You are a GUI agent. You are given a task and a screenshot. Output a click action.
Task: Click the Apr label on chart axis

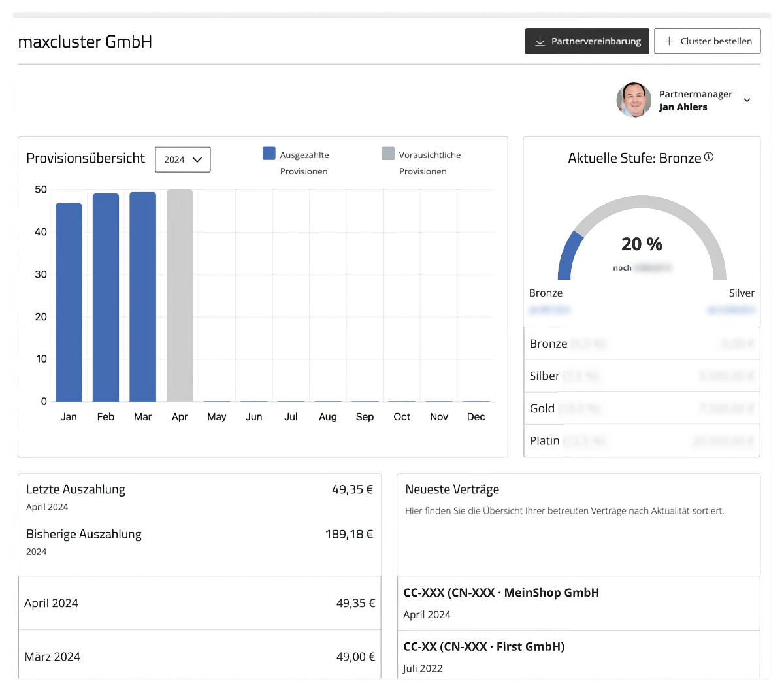[x=180, y=417]
